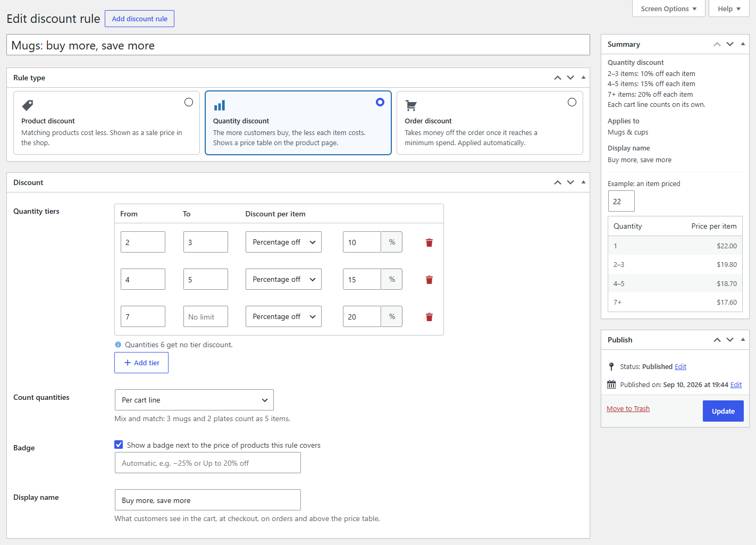Add a new quantity tier
The image size is (756, 545).
tap(141, 363)
